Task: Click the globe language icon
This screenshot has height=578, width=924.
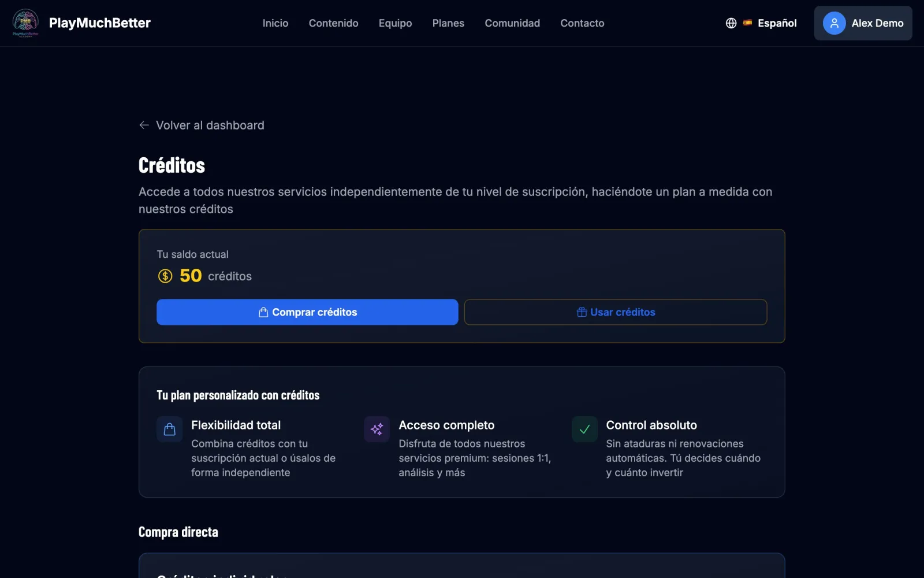Action: (731, 23)
